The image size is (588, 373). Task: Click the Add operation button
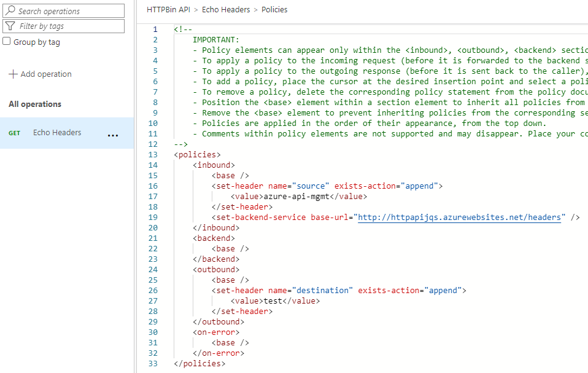(41, 74)
